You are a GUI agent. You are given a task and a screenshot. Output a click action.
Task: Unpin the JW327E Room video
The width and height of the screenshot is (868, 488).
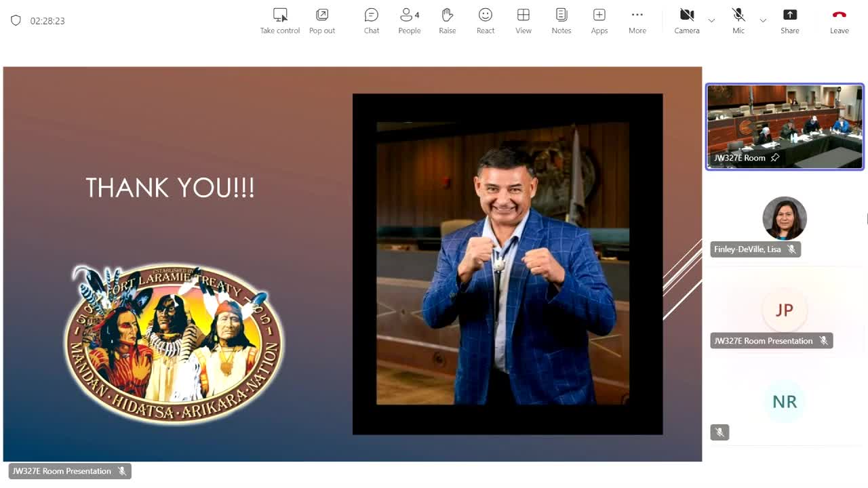(x=775, y=158)
